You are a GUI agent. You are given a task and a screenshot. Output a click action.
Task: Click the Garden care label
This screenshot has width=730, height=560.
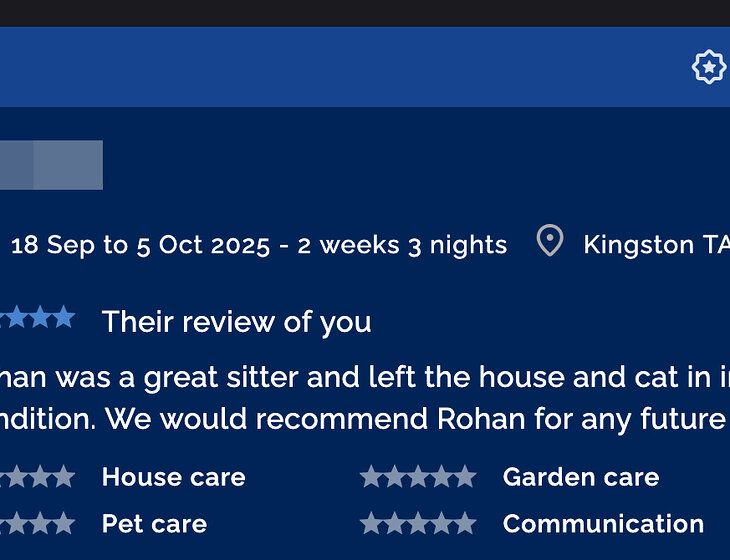580,477
